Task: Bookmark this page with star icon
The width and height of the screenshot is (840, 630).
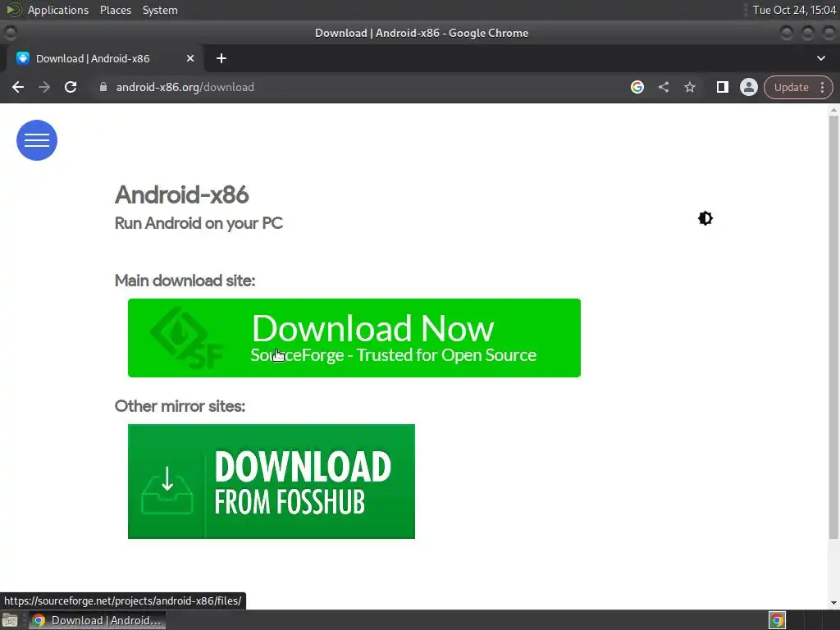Action: (x=689, y=87)
